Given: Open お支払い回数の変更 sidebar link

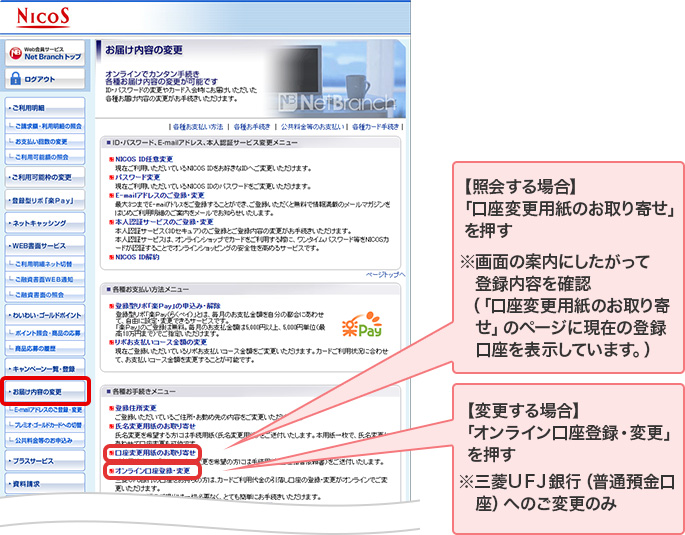Looking at the screenshot, I should [x=45, y=142].
